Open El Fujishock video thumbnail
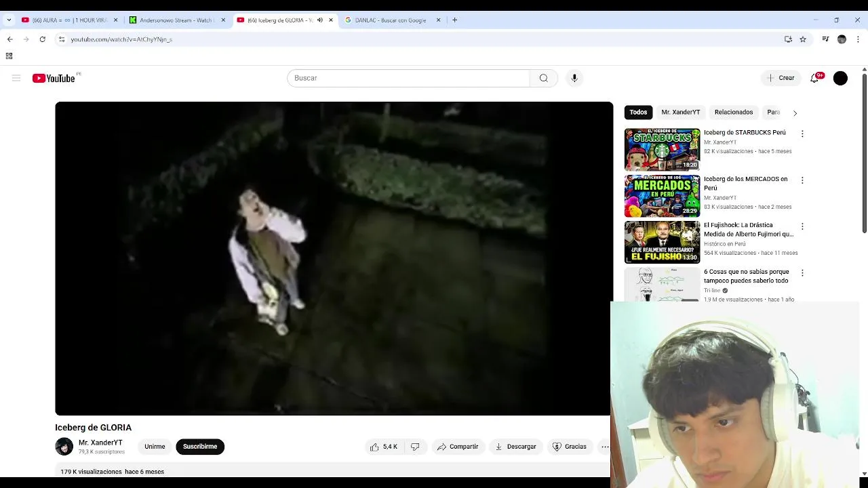 coord(662,242)
